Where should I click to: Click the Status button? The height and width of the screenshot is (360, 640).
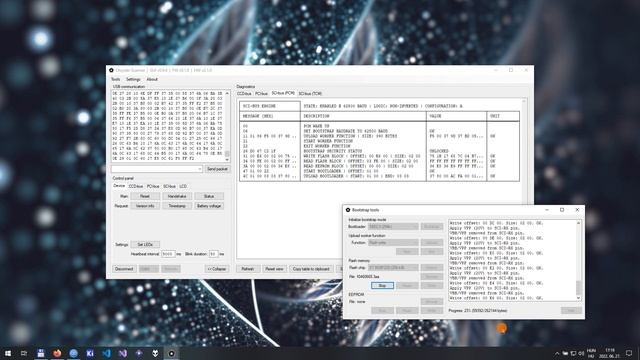(x=209, y=196)
